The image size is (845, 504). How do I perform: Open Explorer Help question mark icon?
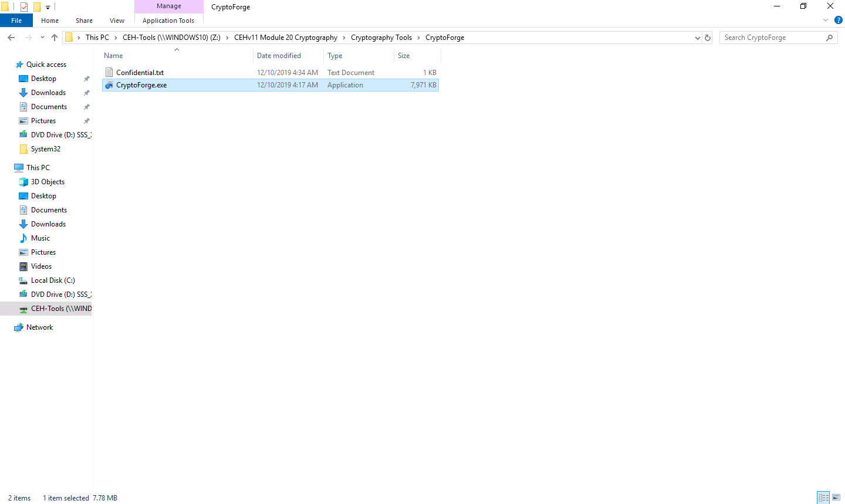[838, 20]
